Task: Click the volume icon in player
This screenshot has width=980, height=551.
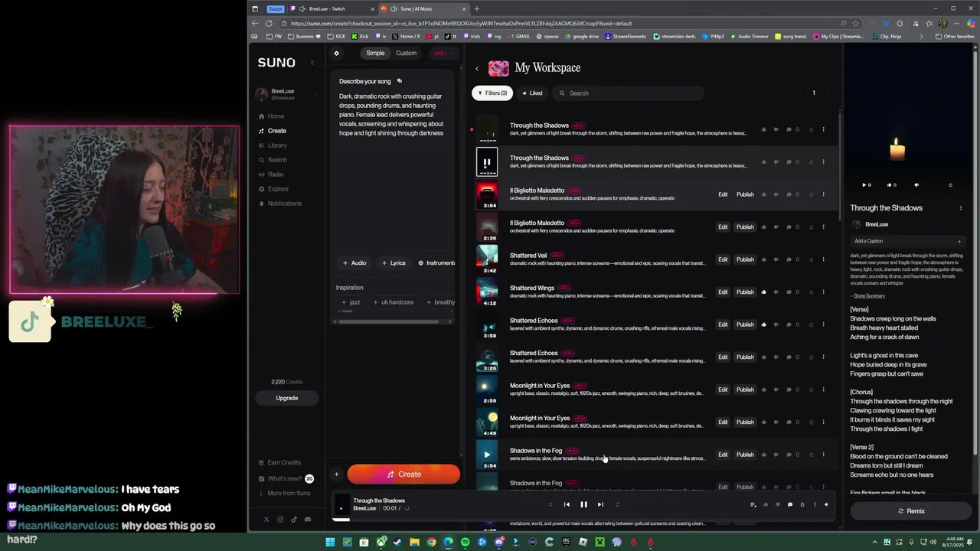Action: coord(826,504)
